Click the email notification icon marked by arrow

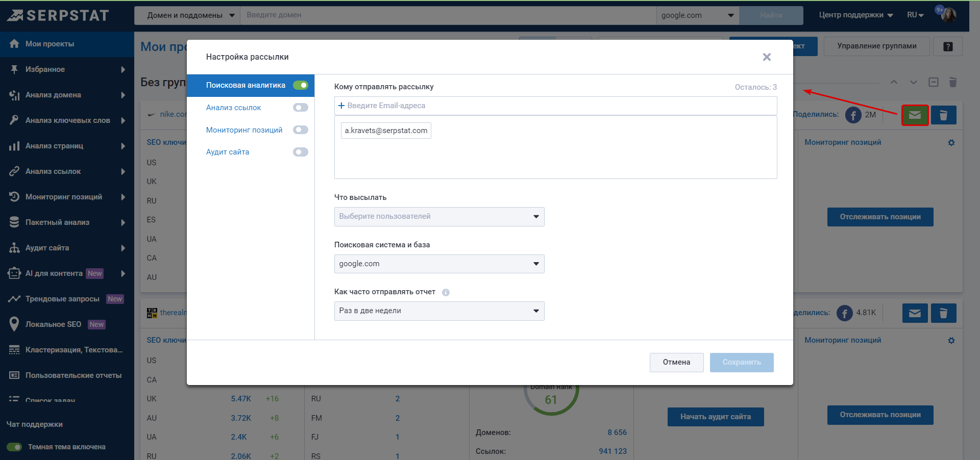(915, 115)
